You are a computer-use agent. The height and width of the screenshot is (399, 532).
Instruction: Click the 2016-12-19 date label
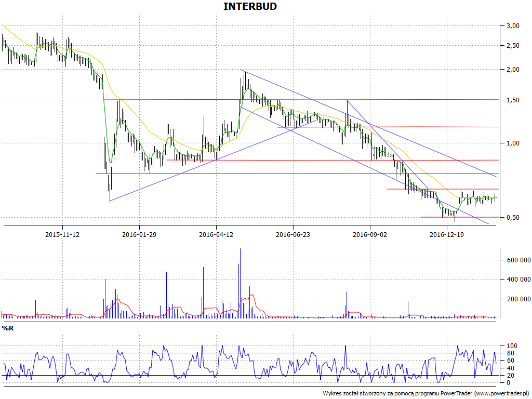tap(446, 234)
